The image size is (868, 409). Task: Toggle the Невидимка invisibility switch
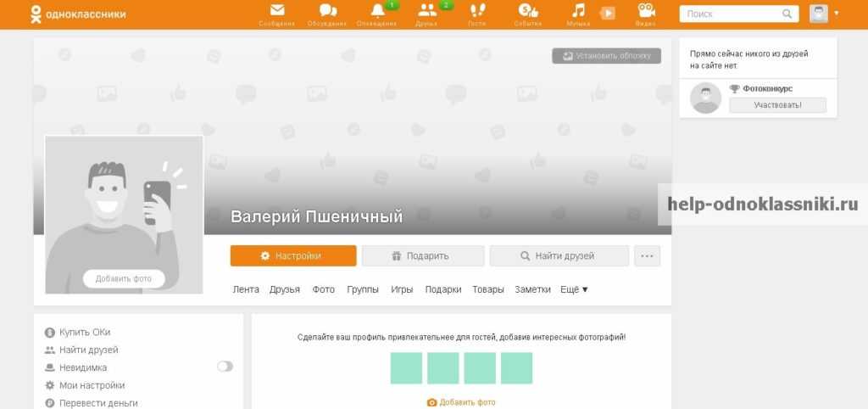(225, 367)
